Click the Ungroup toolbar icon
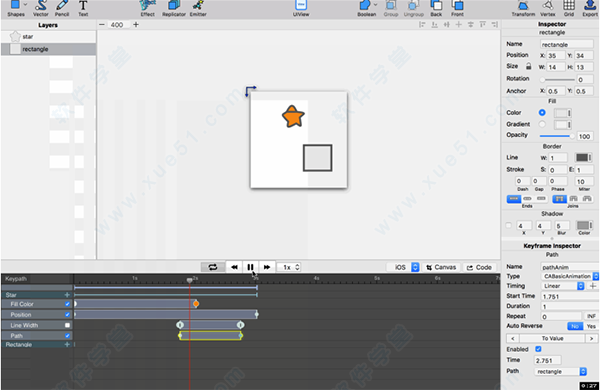600x390 pixels. (414, 8)
